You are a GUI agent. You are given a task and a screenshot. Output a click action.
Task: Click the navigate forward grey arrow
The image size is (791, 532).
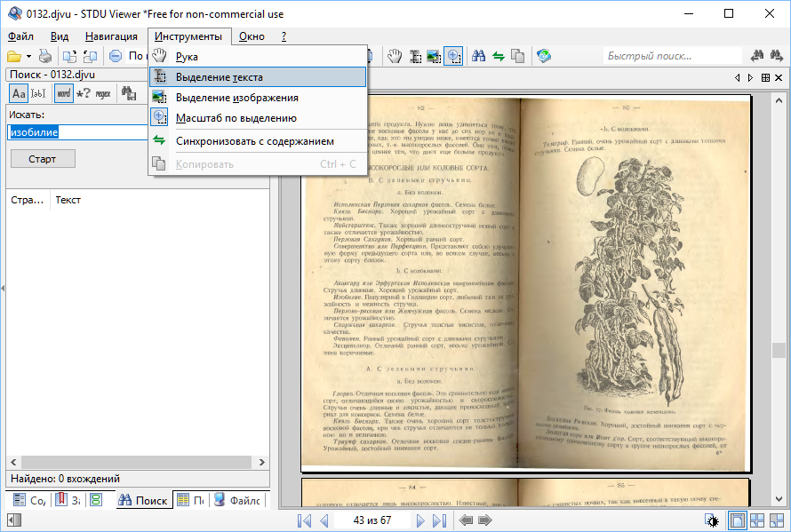[484, 520]
